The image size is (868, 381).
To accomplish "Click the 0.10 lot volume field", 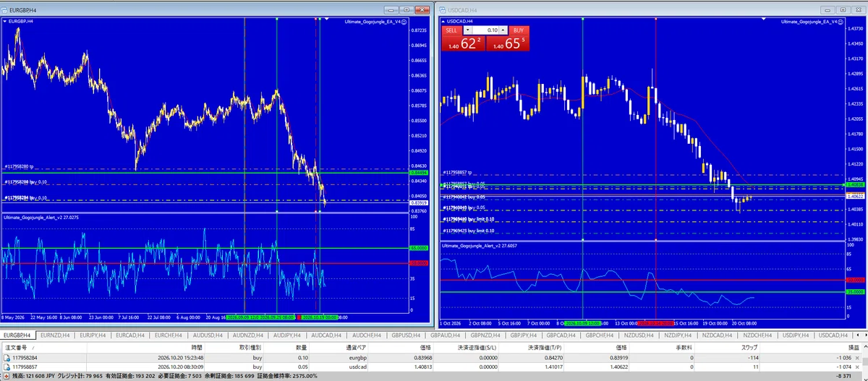I will click(x=485, y=30).
